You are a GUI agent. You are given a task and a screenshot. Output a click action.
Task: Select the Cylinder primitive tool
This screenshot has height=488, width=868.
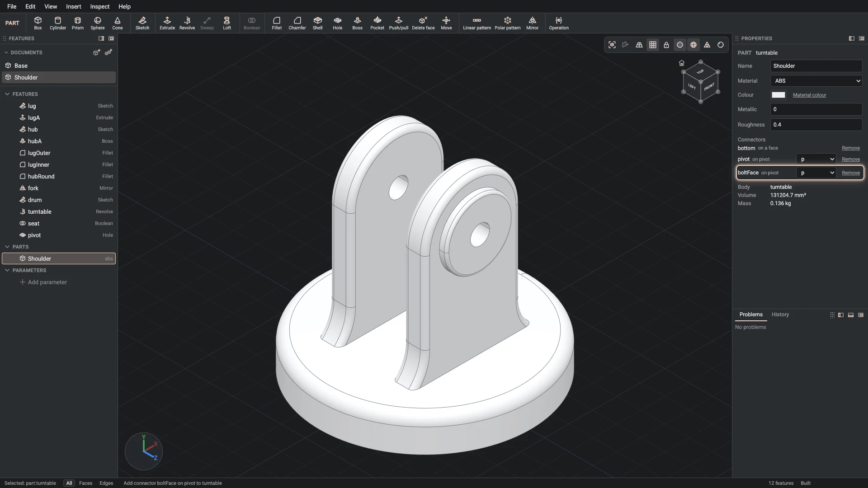(x=58, y=23)
